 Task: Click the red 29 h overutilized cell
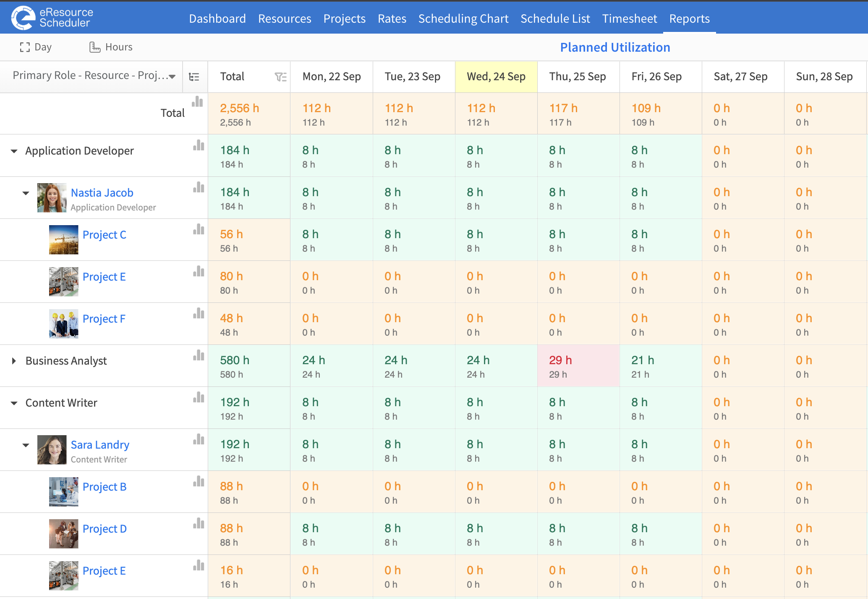(x=578, y=366)
